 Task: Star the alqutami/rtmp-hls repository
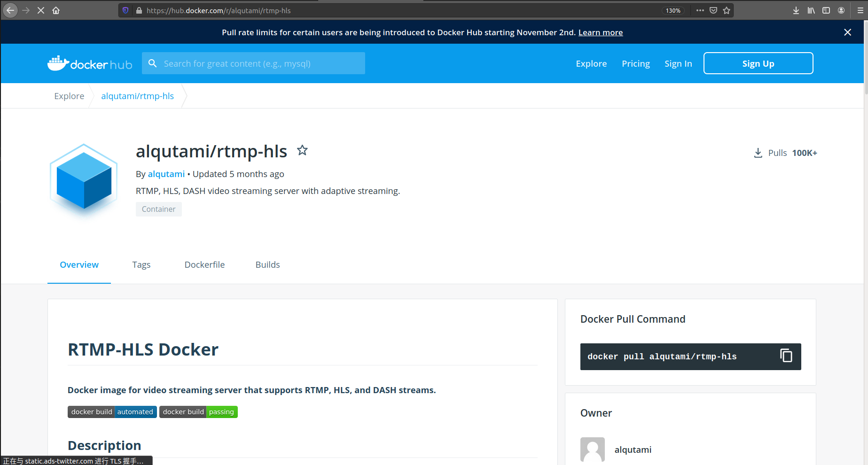(302, 150)
